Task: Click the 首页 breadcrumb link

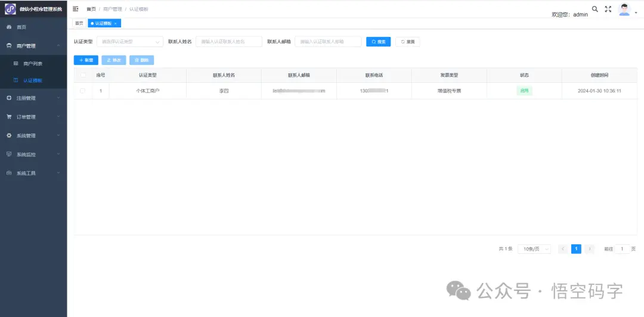Action: (91, 9)
